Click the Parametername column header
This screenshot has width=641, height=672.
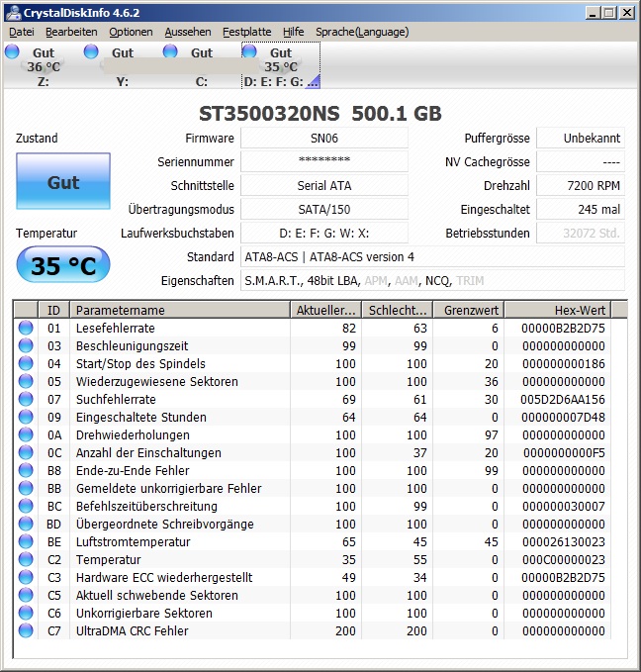(180, 310)
